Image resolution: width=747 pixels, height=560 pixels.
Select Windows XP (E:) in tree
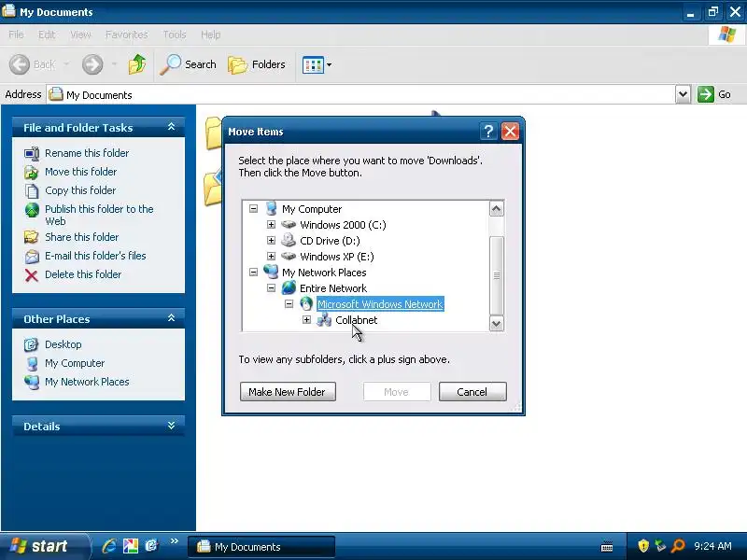[337, 257]
